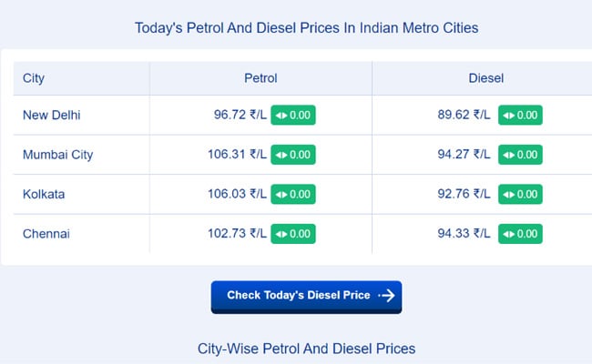Click Chennai diesel price change badge
Viewport: 592px width, 364px height.
(521, 234)
